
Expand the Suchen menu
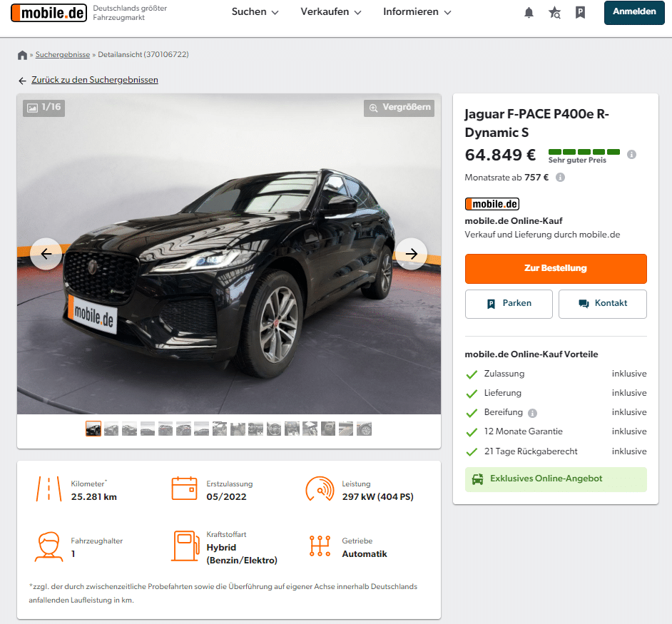[255, 12]
